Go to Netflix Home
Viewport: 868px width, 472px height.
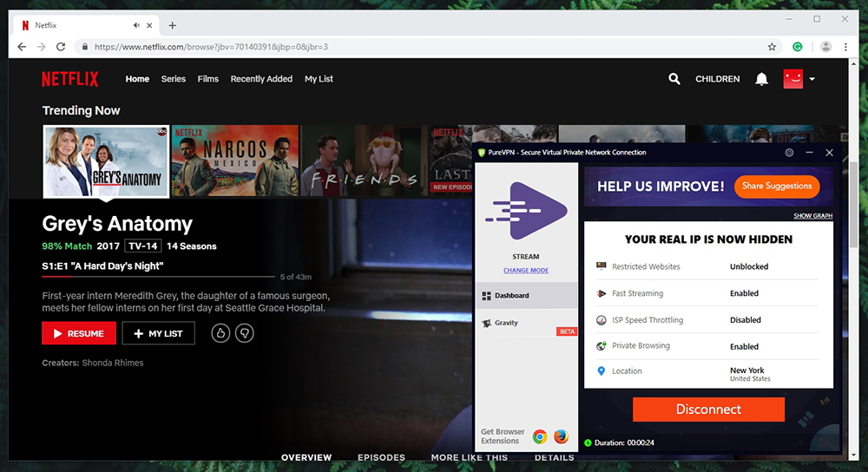[x=137, y=79]
